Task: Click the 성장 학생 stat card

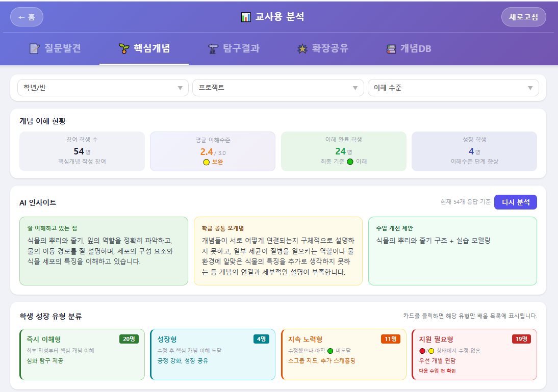Action: point(474,151)
